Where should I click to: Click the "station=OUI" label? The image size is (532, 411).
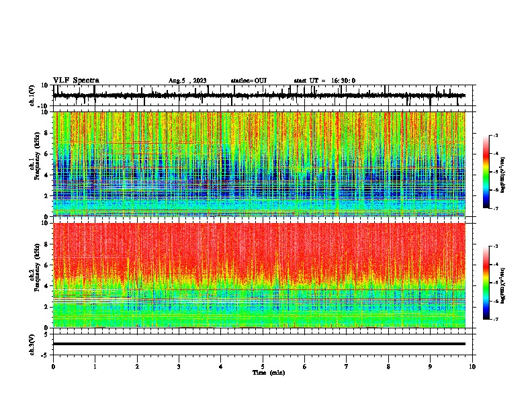click(249, 81)
